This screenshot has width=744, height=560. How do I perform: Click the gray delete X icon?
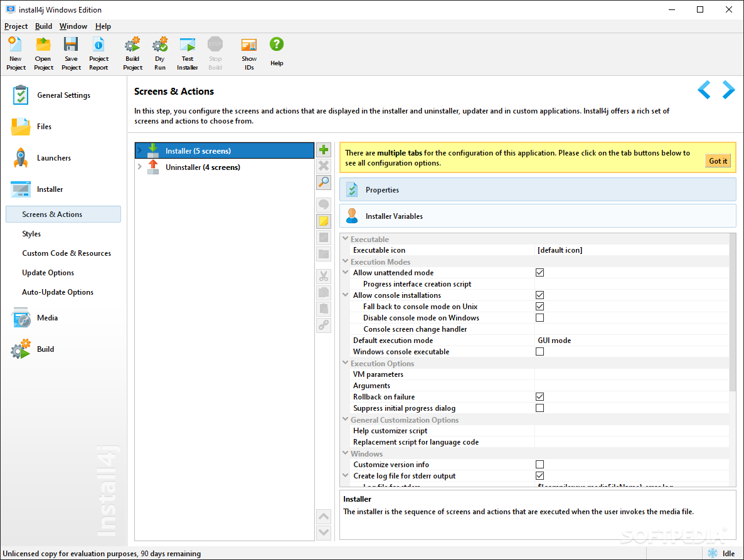pos(324,166)
